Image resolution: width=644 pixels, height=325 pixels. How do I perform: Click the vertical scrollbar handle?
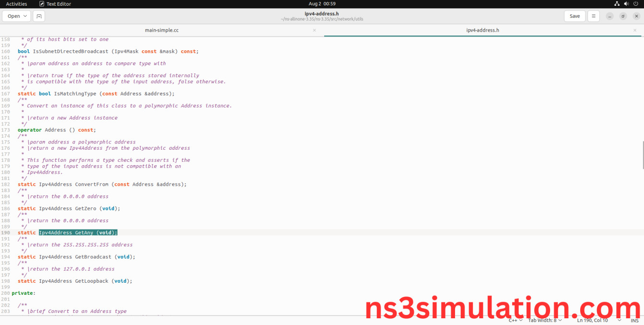(x=642, y=155)
